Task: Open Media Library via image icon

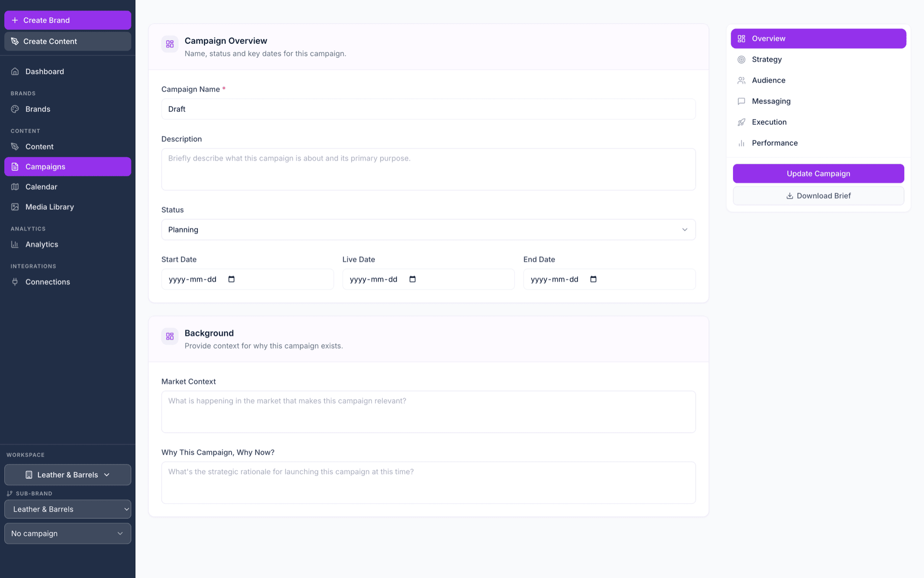Action: click(x=14, y=206)
